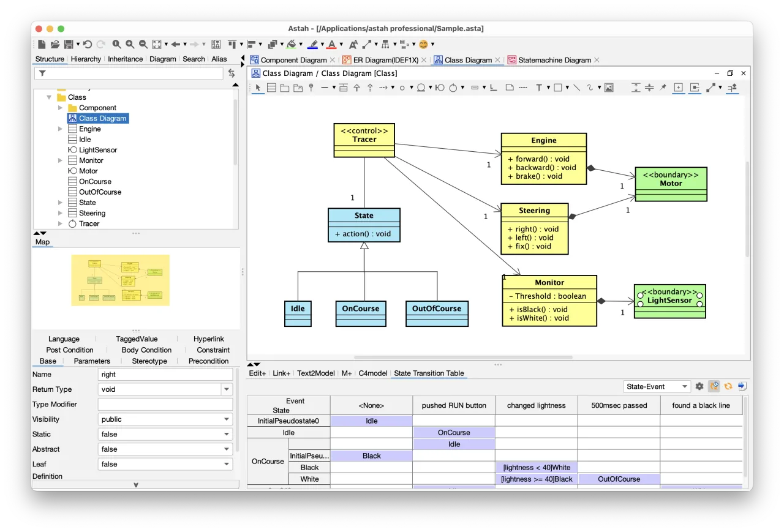Click the fill color paint bucket
Image resolution: width=784 pixels, height=532 pixels.
click(x=292, y=44)
